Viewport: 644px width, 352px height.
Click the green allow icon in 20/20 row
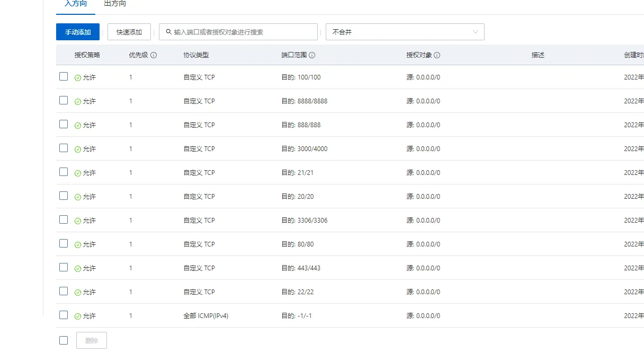78,197
